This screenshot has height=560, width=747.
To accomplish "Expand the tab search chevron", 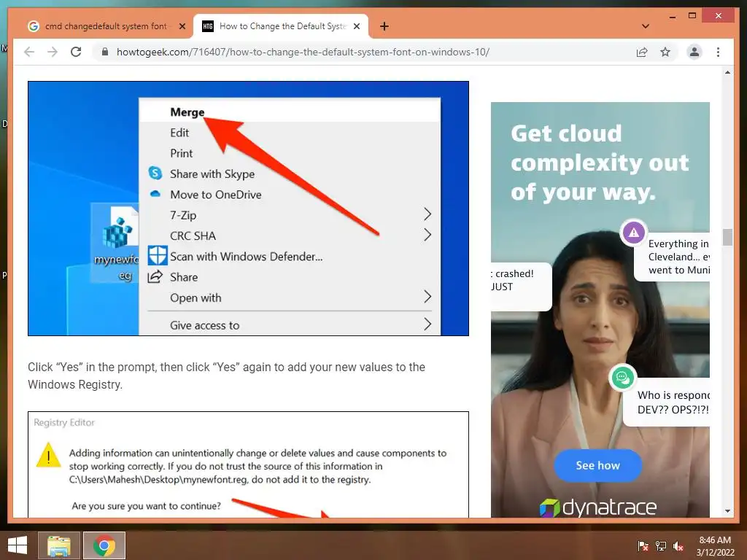I will point(646,26).
